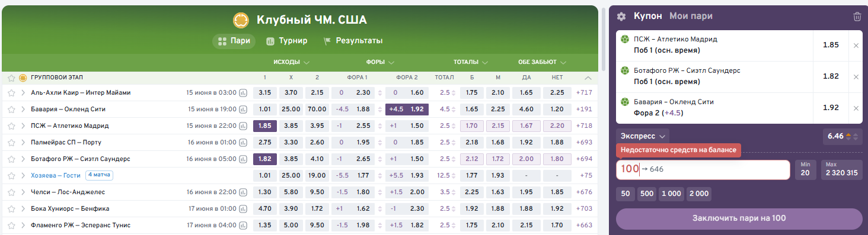Select the 500 quick stake button
This screenshot has width=868, height=235.
[647, 194]
